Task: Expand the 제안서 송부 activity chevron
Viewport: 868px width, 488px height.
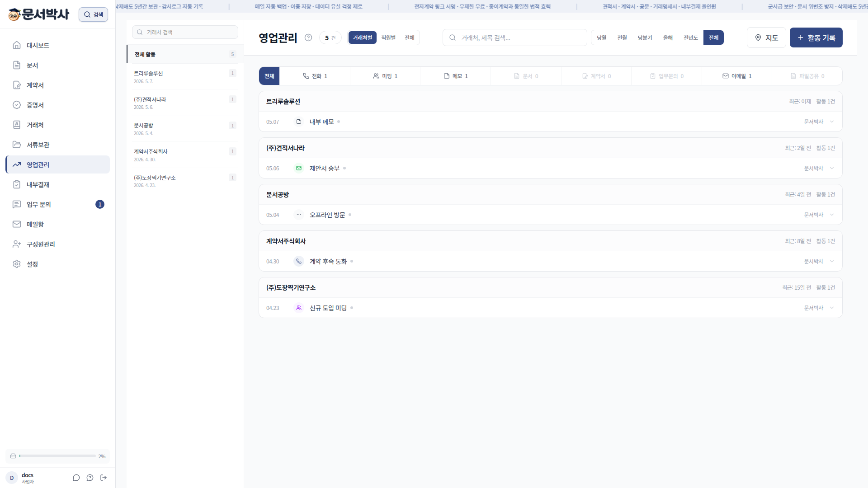Action: pyautogui.click(x=832, y=168)
